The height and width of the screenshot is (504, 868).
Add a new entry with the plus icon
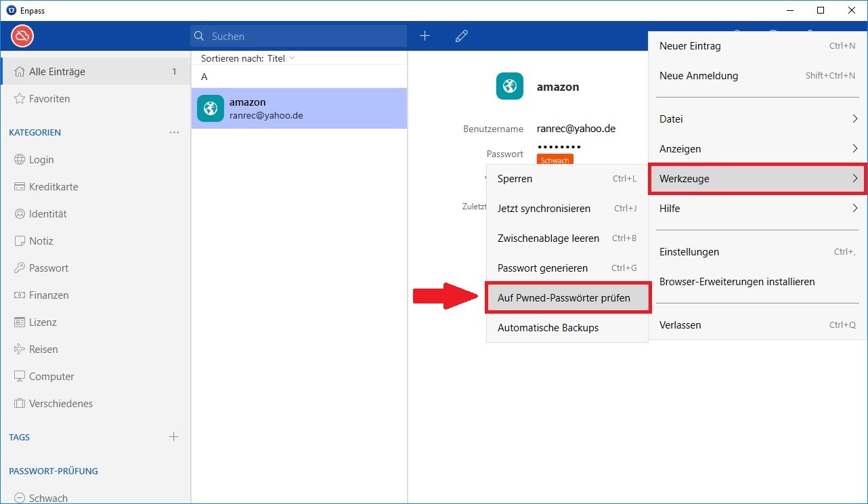425,36
